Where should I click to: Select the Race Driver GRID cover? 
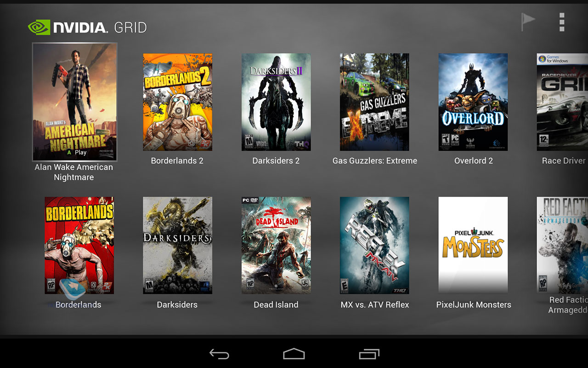(x=562, y=102)
